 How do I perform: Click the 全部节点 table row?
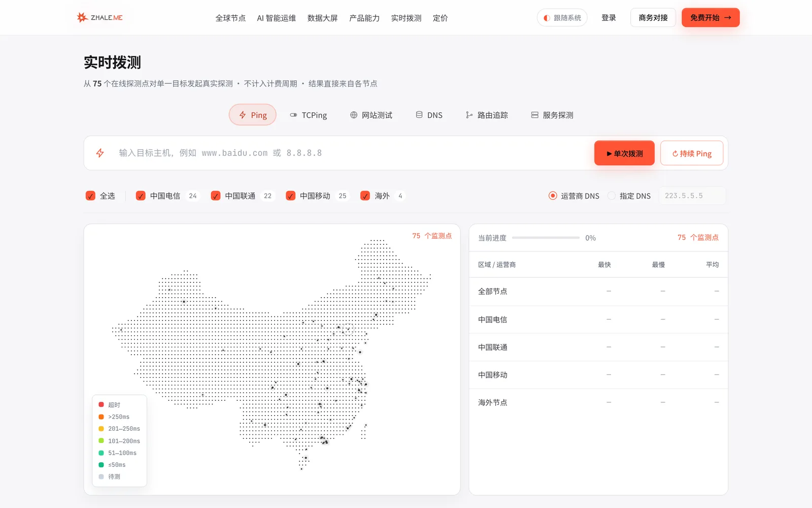coord(598,291)
